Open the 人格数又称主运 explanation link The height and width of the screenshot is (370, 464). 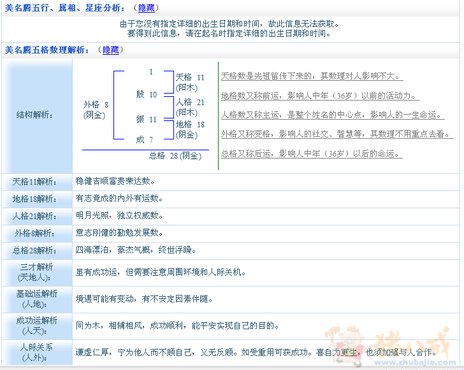[332, 115]
